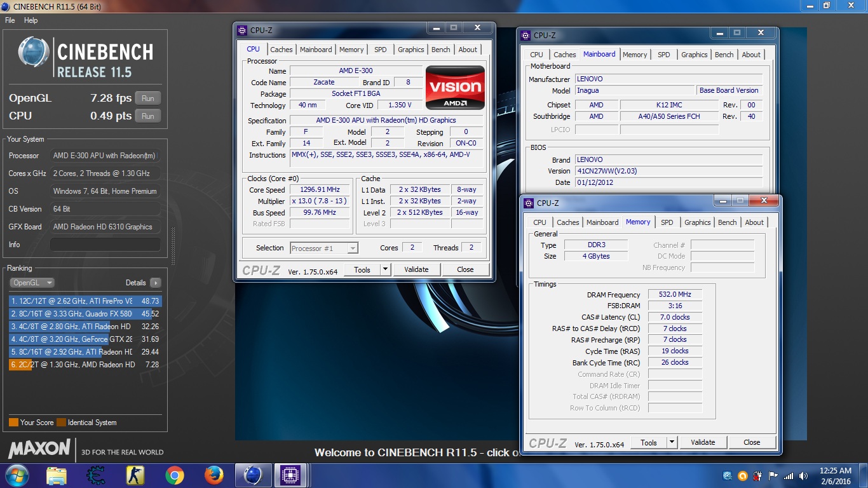Click the MAXON logo in Cinebench

pos(39,449)
